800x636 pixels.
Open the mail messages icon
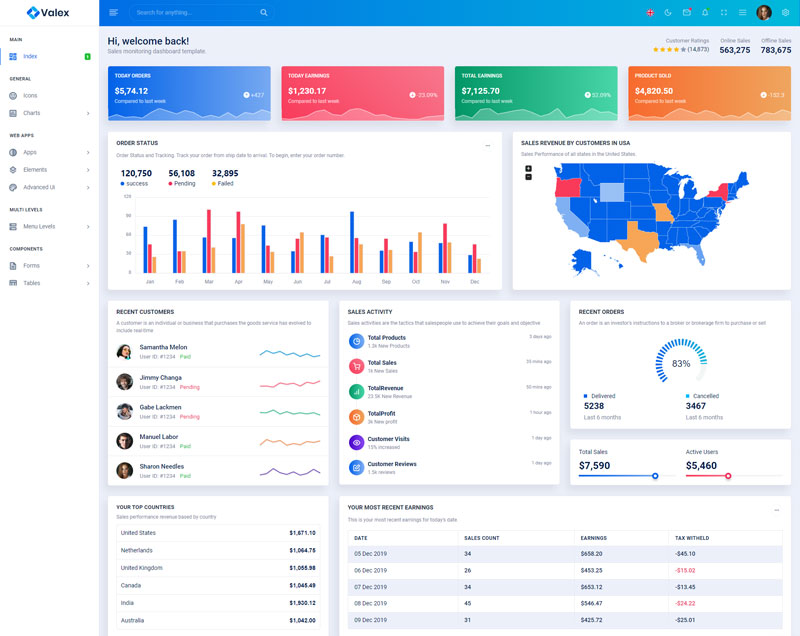click(687, 12)
